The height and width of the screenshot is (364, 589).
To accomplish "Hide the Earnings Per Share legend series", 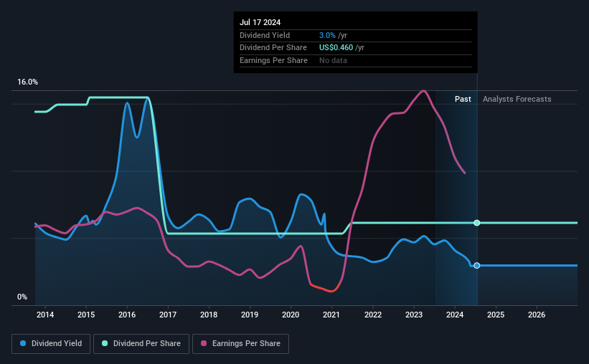I will coord(241,344).
